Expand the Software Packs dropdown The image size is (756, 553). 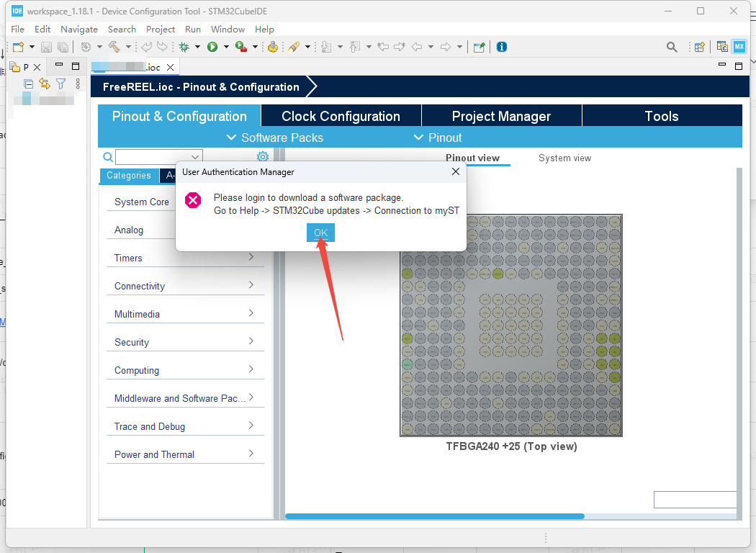(274, 138)
